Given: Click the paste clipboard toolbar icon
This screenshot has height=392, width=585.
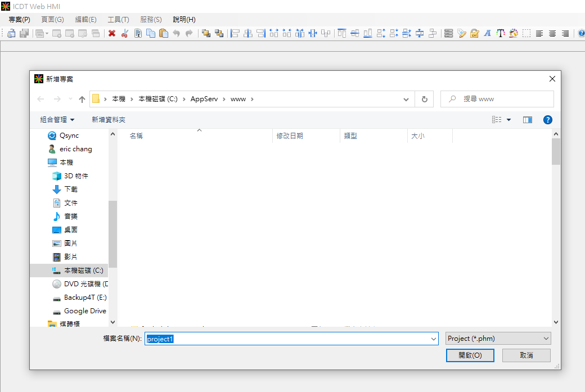Looking at the screenshot, I should point(164,34).
